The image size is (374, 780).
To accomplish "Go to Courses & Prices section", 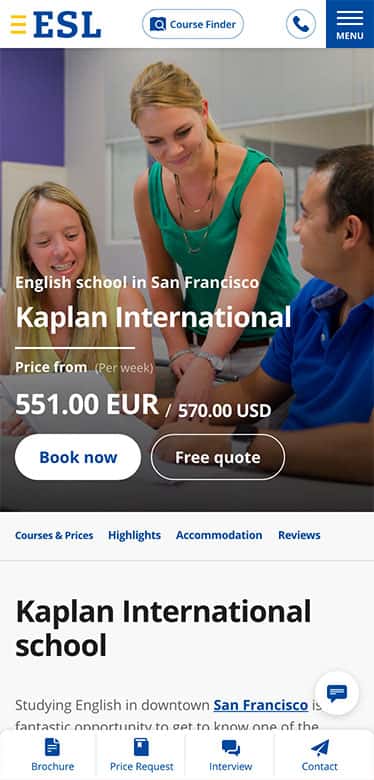I will coord(54,535).
